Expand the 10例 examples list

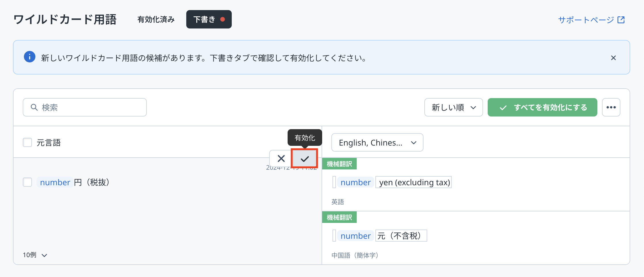click(x=35, y=255)
